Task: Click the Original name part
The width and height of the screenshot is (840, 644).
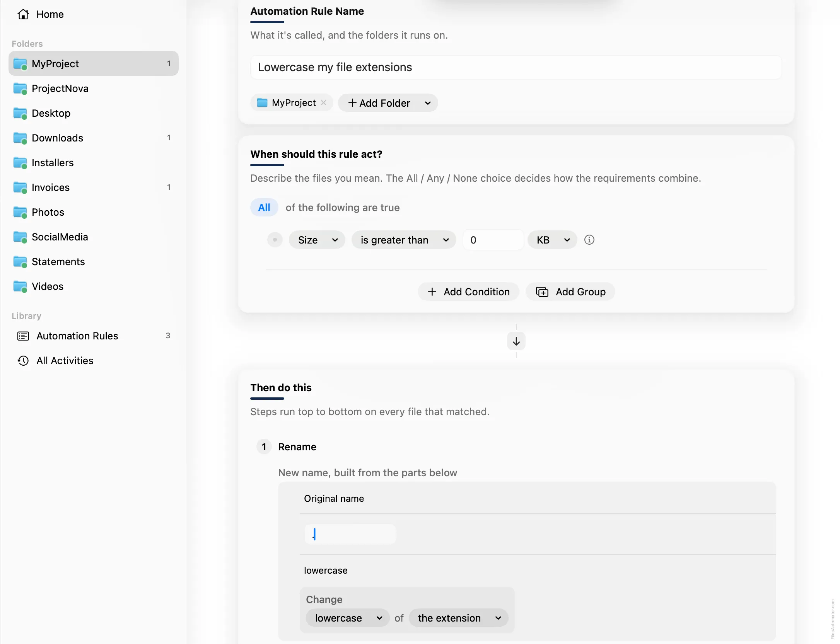Action: pyautogui.click(x=334, y=499)
